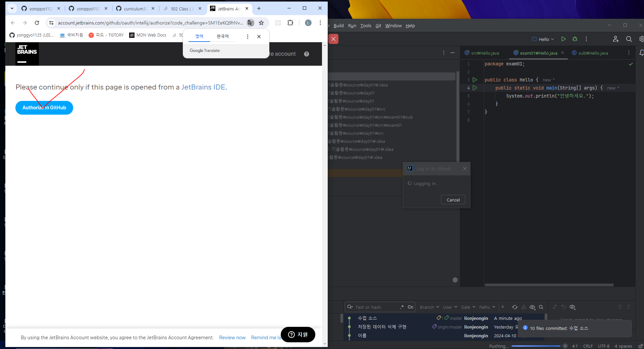The width and height of the screenshot is (644, 349).
Task: Open the User filter dropdown
Action: coord(450,307)
